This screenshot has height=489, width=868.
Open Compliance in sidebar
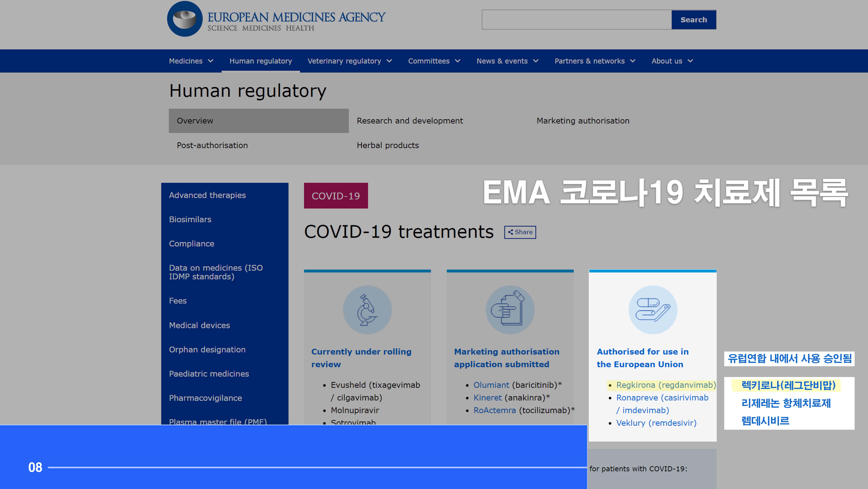(191, 244)
